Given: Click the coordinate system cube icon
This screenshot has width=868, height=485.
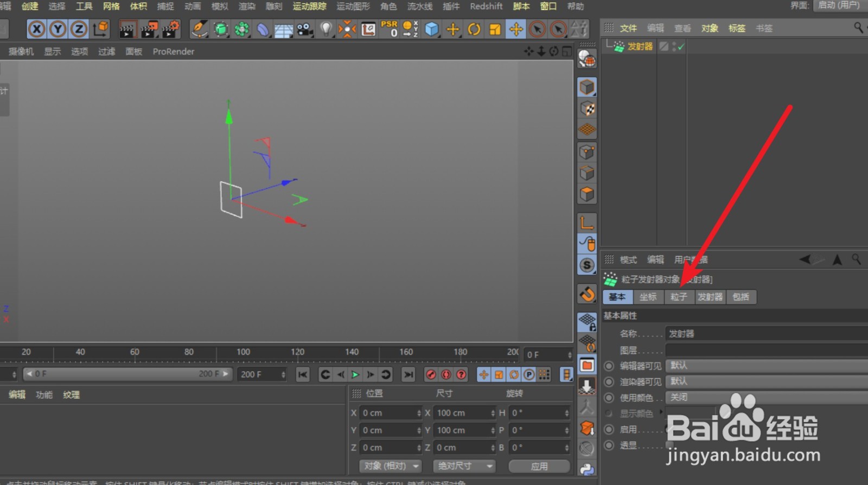Looking at the screenshot, I should tap(100, 29).
